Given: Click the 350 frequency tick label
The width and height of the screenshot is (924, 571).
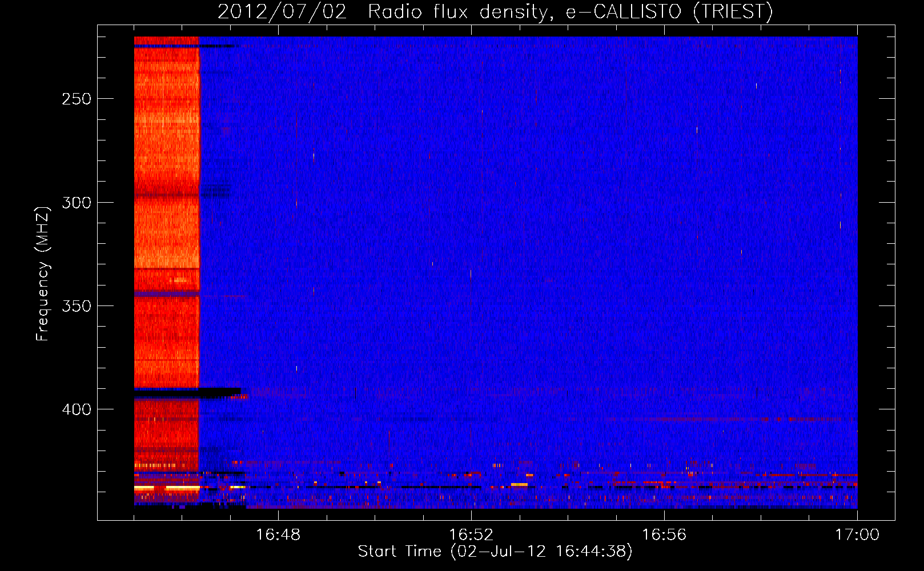Looking at the screenshot, I should 77,306.
